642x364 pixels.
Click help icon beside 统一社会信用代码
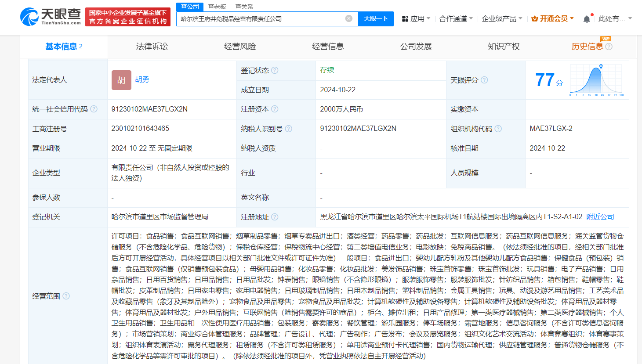(94, 109)
